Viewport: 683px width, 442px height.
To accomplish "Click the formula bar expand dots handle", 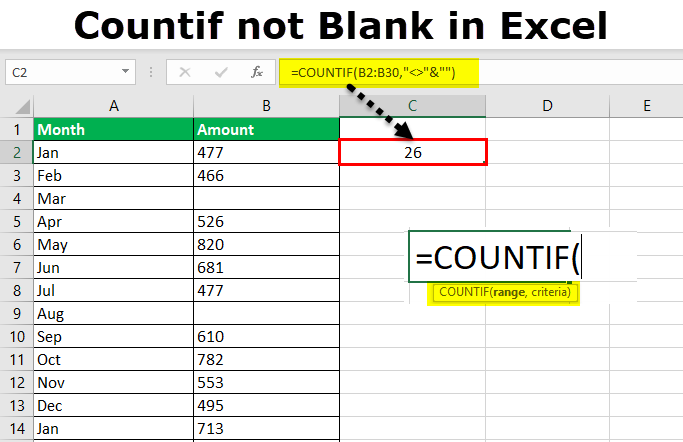I will (151, 72).
